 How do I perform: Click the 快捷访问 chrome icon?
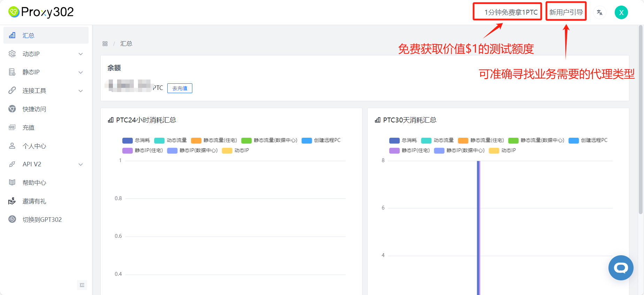click(x=12, y=109)
